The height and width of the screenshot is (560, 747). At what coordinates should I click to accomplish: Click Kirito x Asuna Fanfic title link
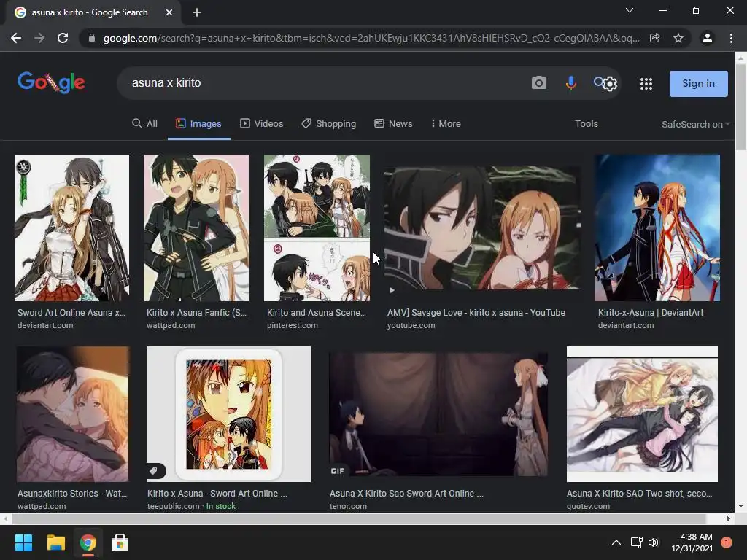coord(196,313)
